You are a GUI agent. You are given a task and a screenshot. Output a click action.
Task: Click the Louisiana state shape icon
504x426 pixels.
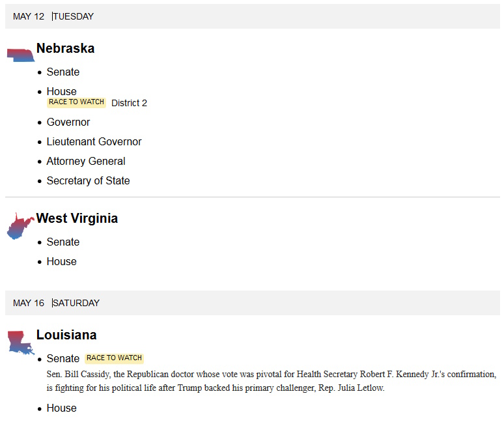click(20, 342)
